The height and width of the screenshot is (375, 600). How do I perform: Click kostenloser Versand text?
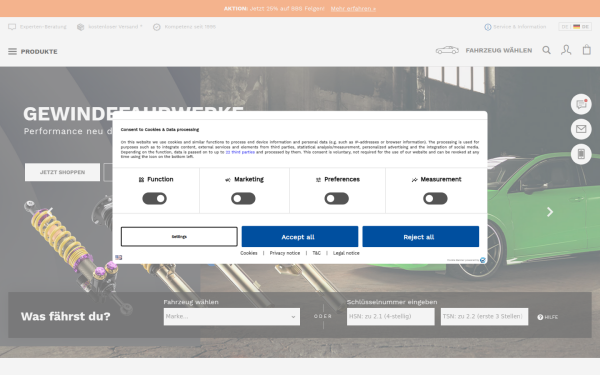tap(115, 27)
